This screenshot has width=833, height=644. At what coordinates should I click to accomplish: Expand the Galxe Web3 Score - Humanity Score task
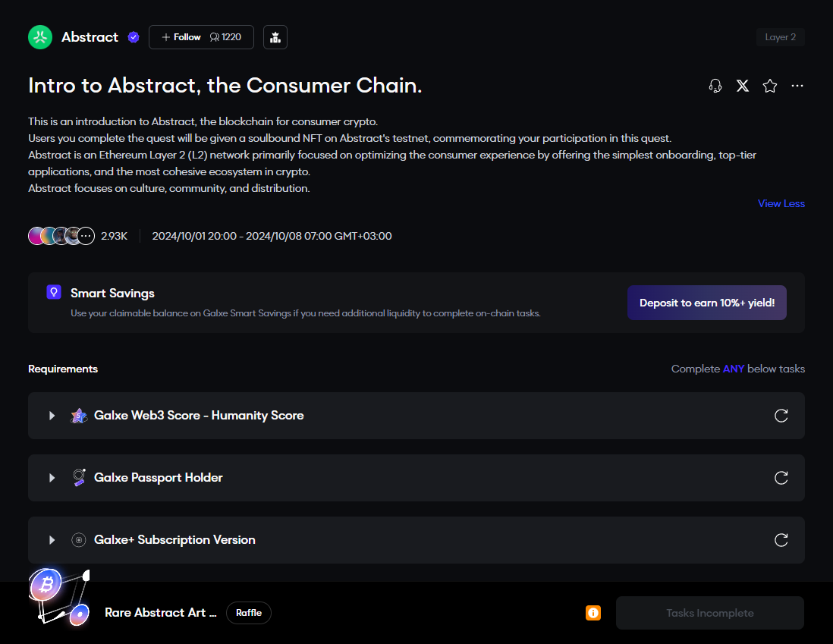pos(52,416)
